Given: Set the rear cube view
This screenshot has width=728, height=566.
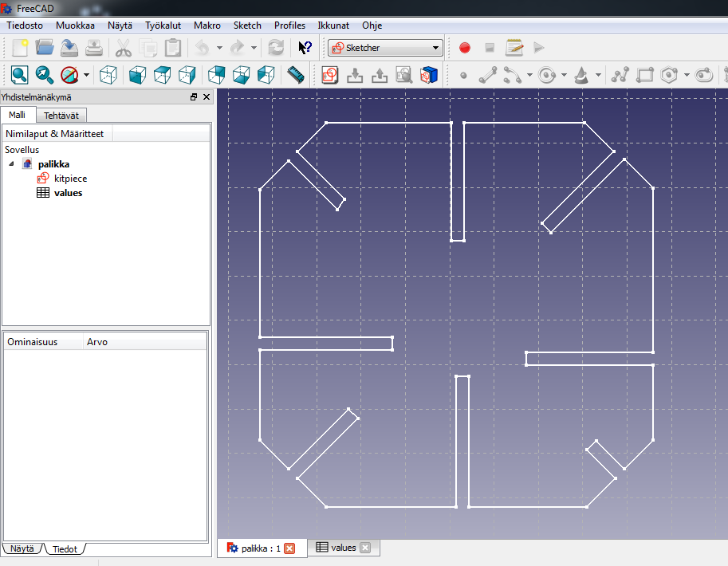Looking at the screenshot, I should [x=216, y=75].
